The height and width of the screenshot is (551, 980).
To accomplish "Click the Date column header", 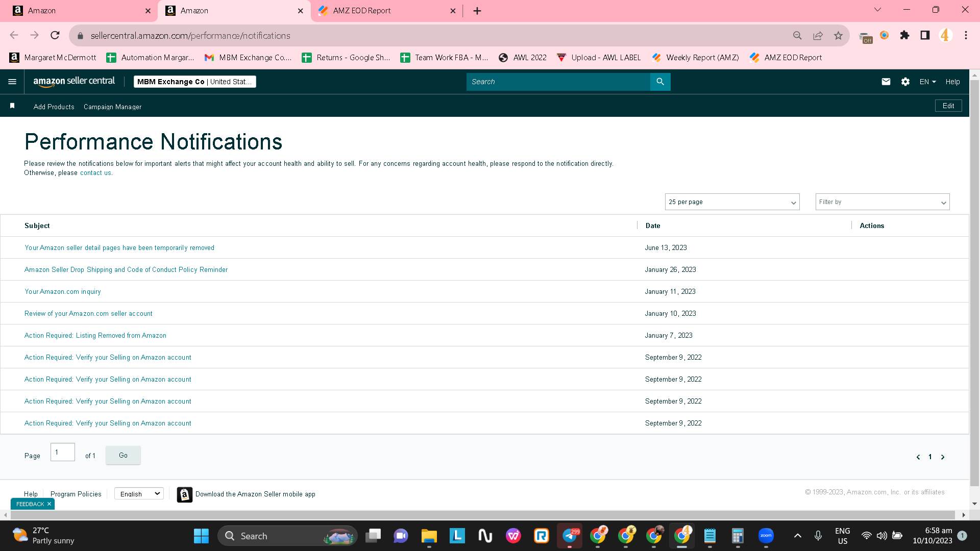I will click(x=653, y=226).
